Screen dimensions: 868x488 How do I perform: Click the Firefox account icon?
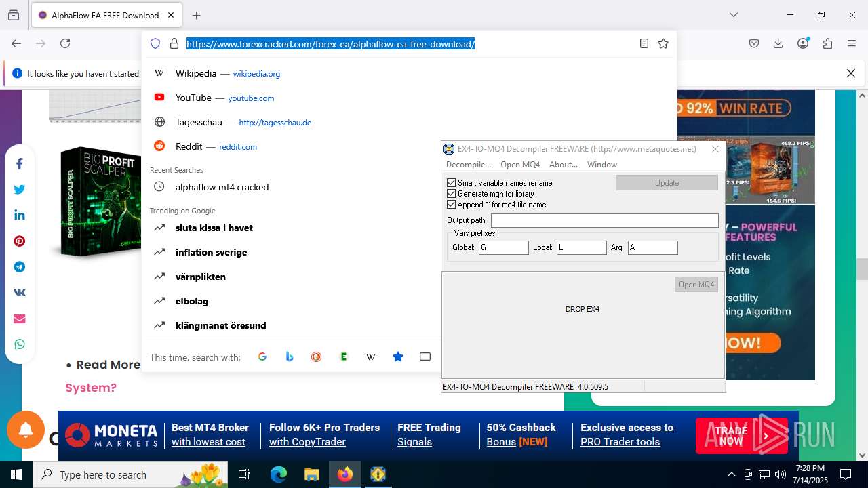coord(803,43)
